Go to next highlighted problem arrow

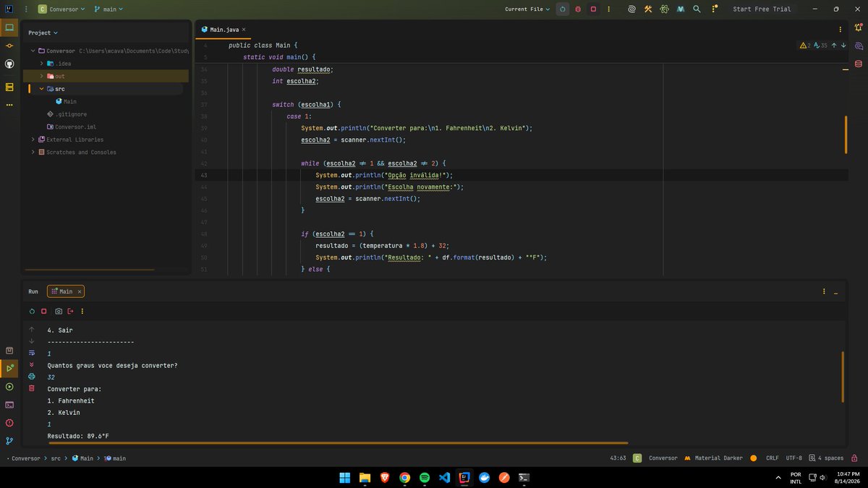843,45
